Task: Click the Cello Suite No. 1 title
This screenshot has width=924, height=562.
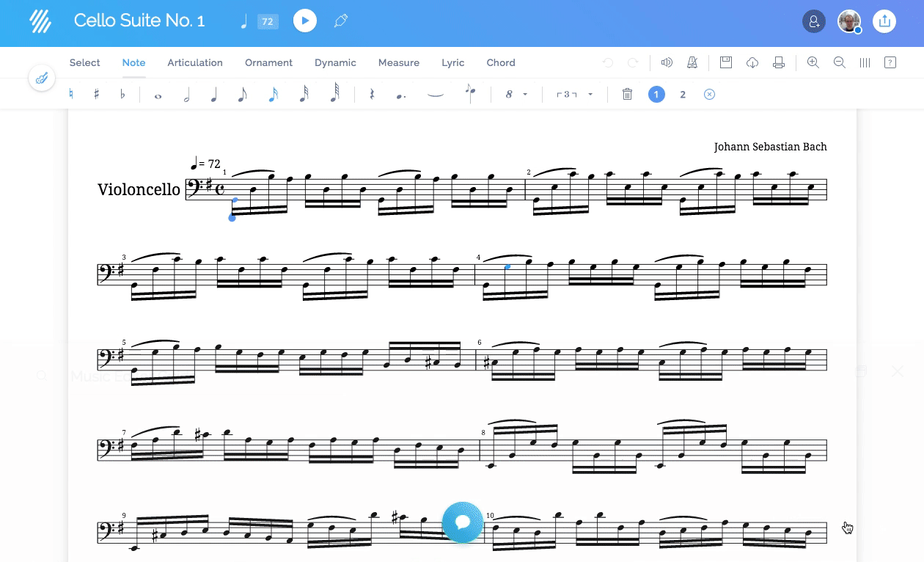Action: coord(139,21)
